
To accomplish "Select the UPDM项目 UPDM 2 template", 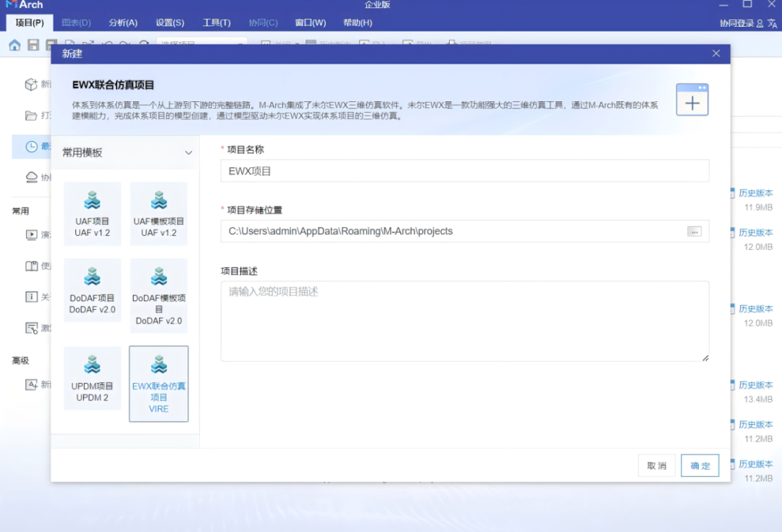I will tap(92, 379).
